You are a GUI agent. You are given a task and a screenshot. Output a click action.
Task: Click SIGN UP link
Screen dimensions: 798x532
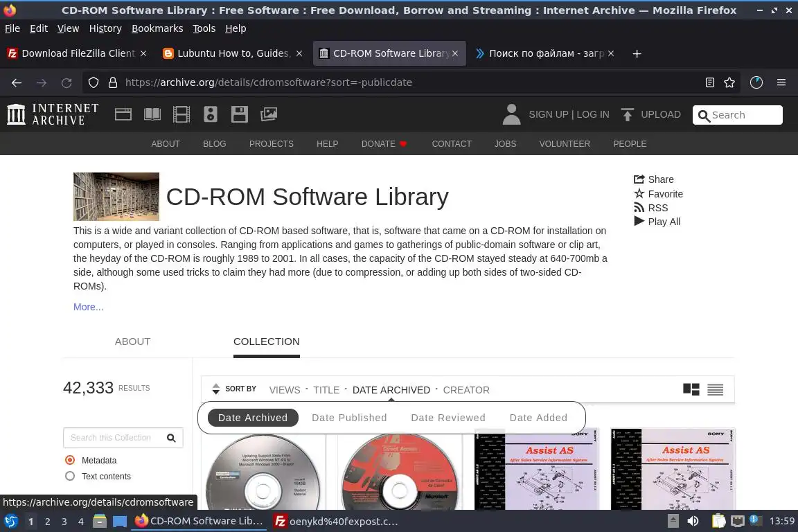click(548, 114)
